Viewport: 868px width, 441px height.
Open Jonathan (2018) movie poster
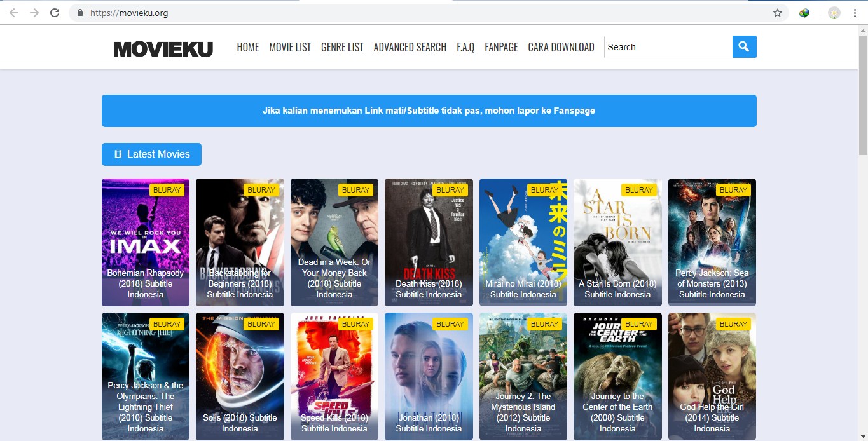point(429,376)
